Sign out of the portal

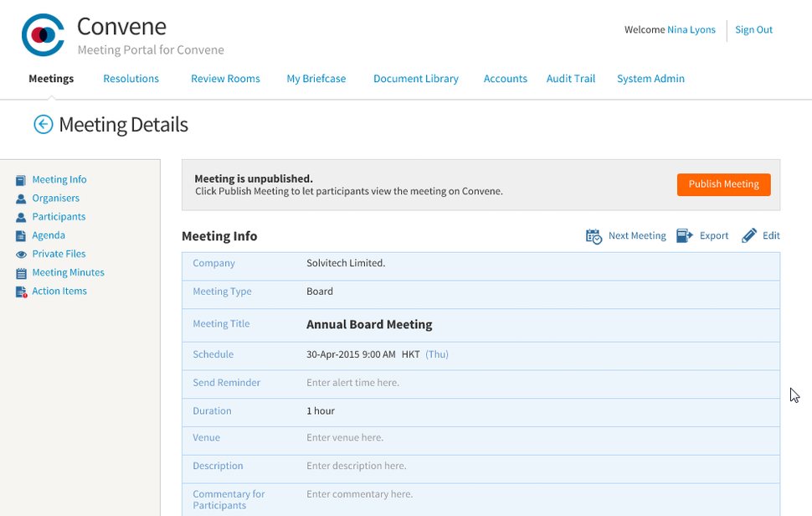click(x=753, y=30)
